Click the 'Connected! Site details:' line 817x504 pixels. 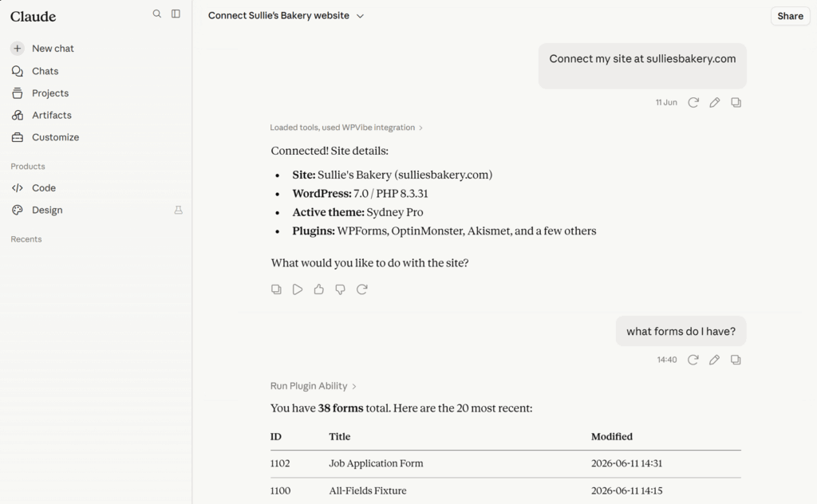(x=330, y=151)
